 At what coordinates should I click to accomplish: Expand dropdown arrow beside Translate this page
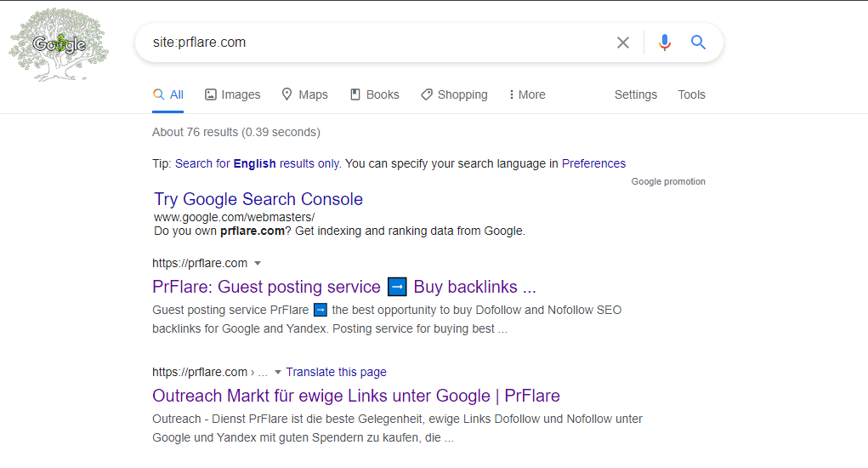(x=278, y=372)
